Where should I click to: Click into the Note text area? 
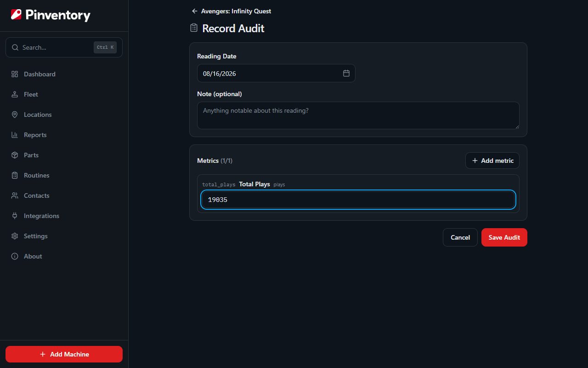click(x=358, y=115)
